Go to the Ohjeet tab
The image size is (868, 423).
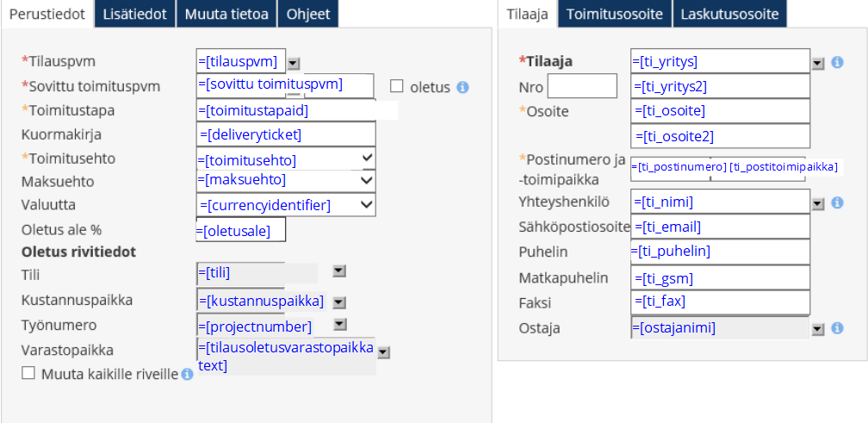coord(307,14)
